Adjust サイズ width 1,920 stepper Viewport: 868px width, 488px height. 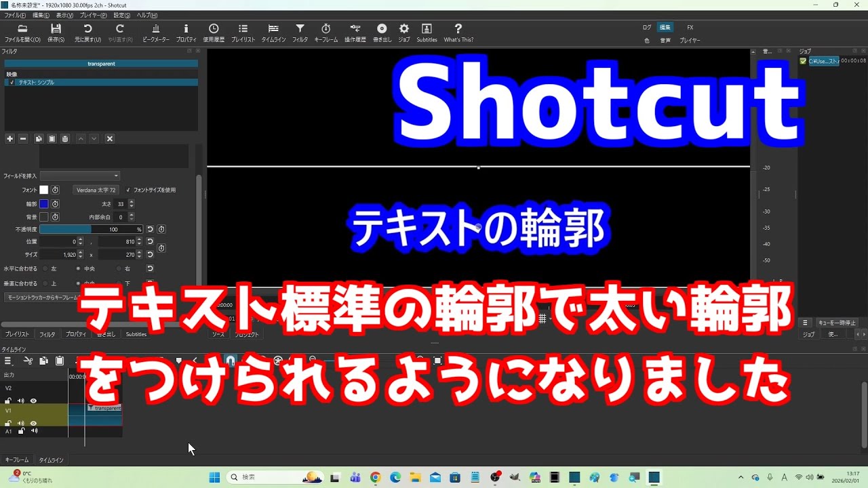tap(81, 255)
